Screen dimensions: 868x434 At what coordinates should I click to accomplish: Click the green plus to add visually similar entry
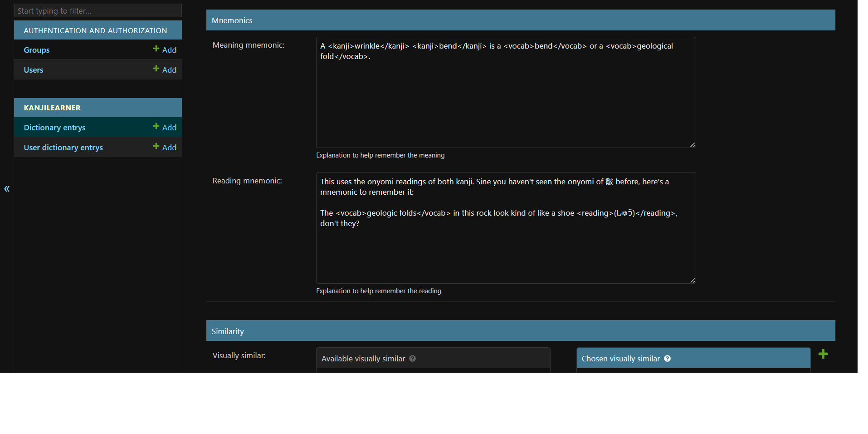click(x=823, y=354)
